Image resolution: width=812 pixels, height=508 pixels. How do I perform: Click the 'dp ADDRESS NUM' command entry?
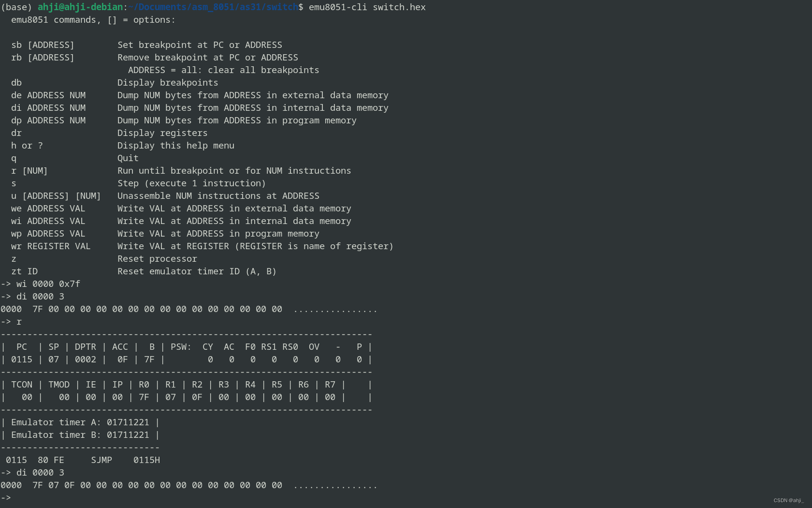[x=48, y=120]
